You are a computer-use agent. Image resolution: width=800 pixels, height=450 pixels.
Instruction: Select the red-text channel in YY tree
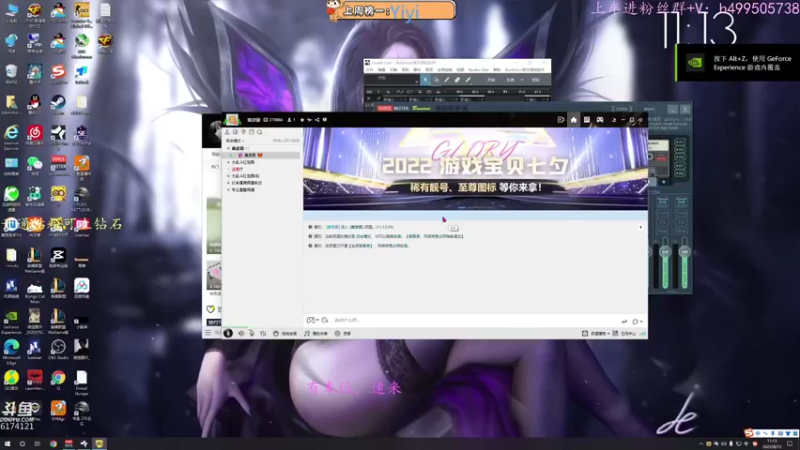coord(237,169)
